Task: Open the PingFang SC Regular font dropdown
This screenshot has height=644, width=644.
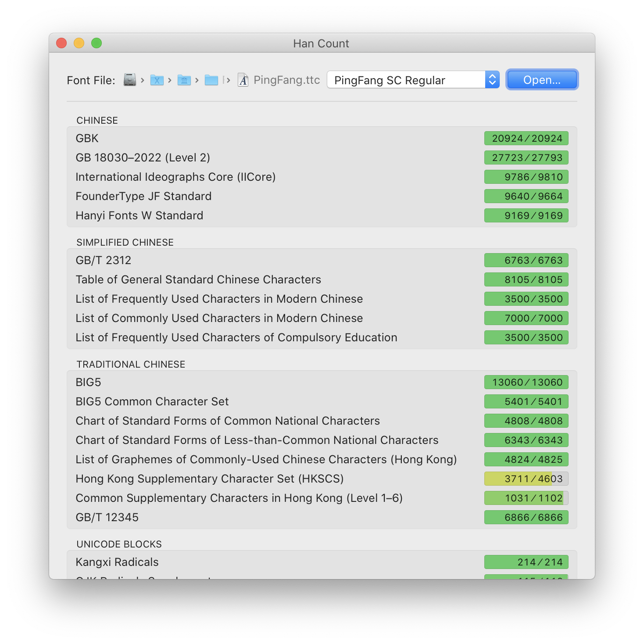Action: click(x=413, y=80)
